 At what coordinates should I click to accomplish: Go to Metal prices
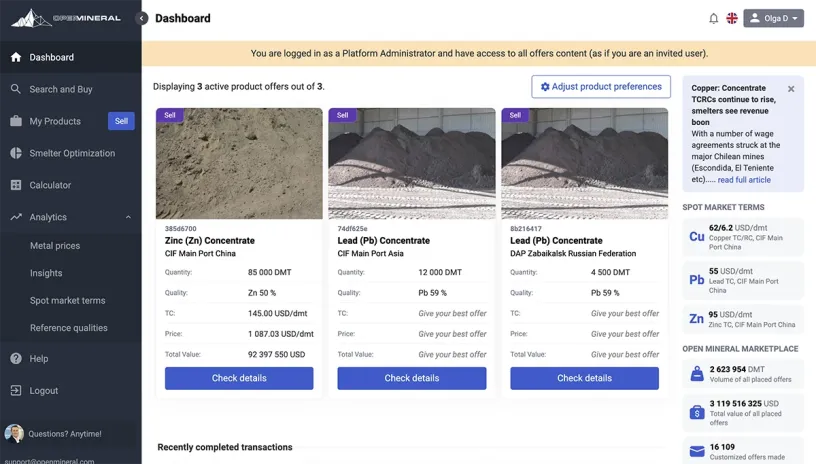pyautogui.click(x=55, y=246)
